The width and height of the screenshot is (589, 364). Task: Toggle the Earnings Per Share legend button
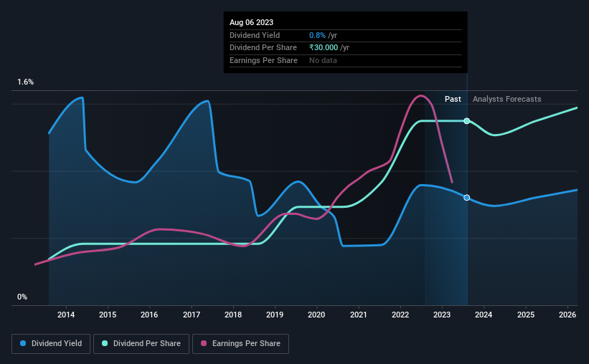[240, 344]
